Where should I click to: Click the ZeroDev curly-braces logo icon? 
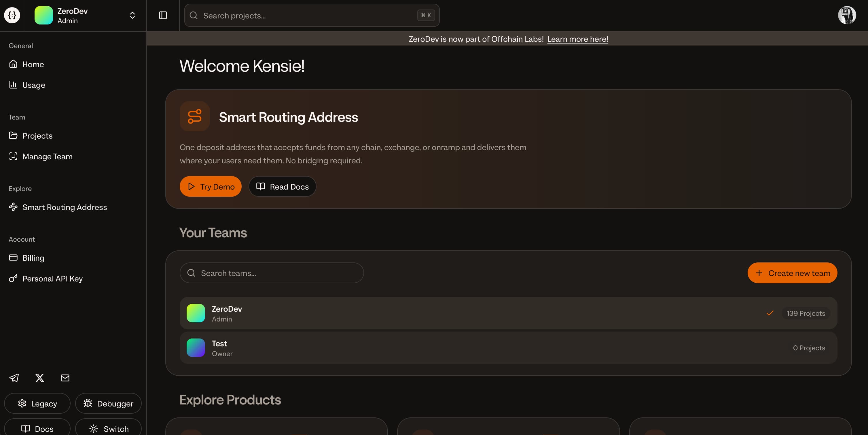[x=12, y=15]
